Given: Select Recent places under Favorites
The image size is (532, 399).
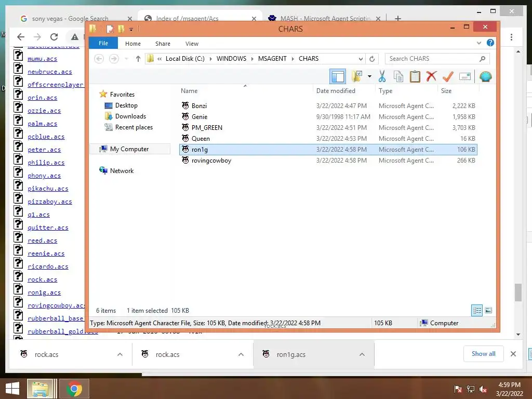Looking at the screenshot, I should [134, 127].
